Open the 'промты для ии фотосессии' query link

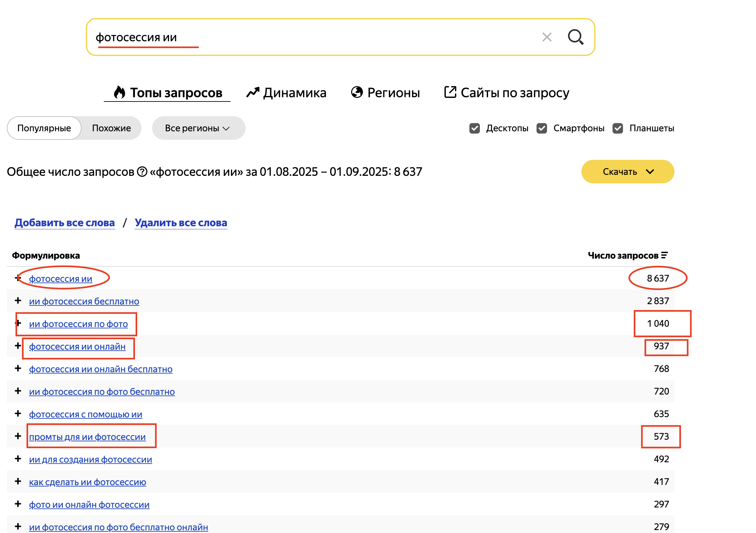click(x=87, y=437)
